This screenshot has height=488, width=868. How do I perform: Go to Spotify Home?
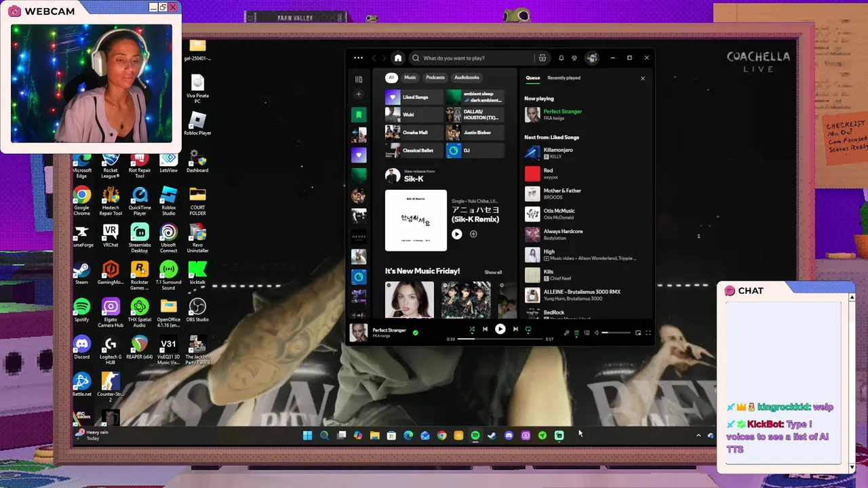398,58
